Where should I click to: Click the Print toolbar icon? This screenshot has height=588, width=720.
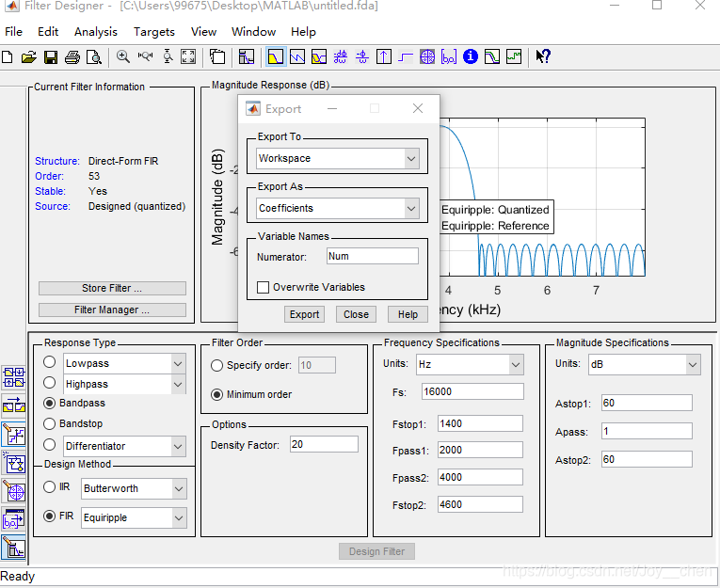click(x=72, y=57)
